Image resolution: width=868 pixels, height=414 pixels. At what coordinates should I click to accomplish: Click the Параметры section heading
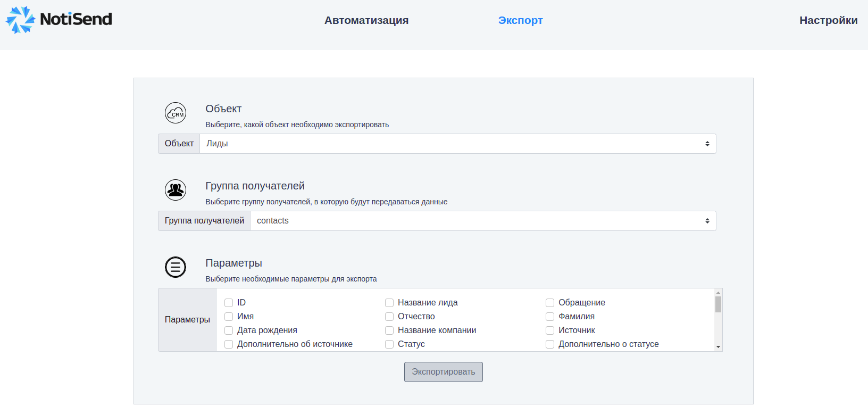(233, 263)
